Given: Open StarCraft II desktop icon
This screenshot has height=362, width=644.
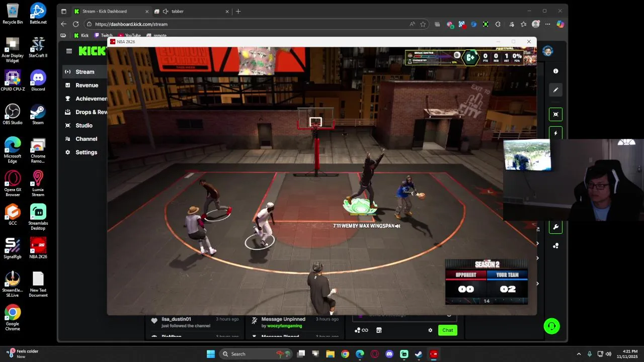Looking at the screenshot, I should [x=38, y=47].
